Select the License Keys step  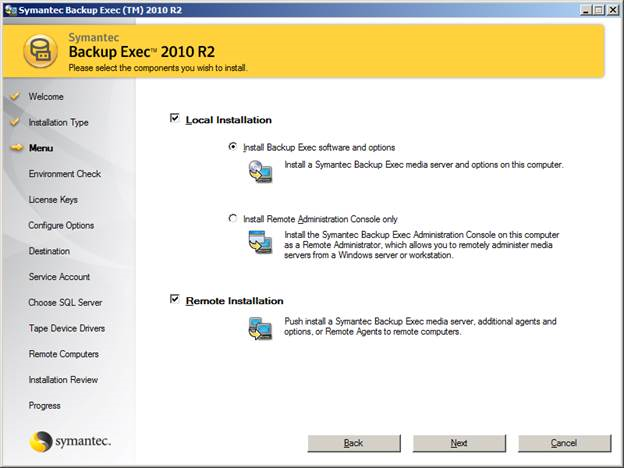click(53, 200)
